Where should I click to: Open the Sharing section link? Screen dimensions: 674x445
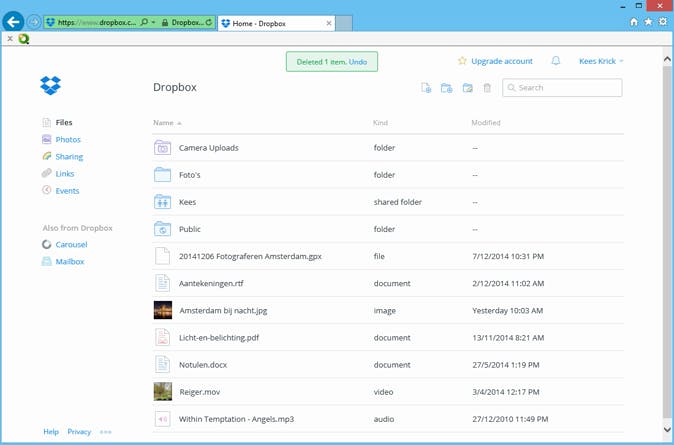[x=69, y=157]
